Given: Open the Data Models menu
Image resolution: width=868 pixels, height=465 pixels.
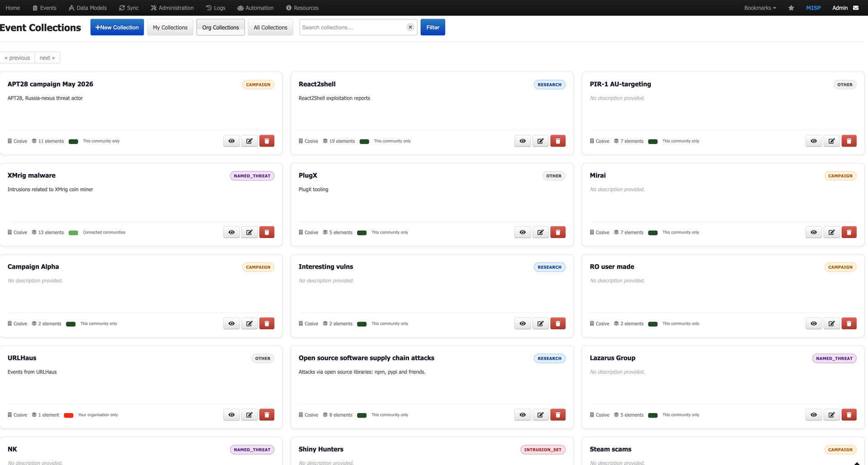Looking at the screenshot, I should [x=88, y=8].
